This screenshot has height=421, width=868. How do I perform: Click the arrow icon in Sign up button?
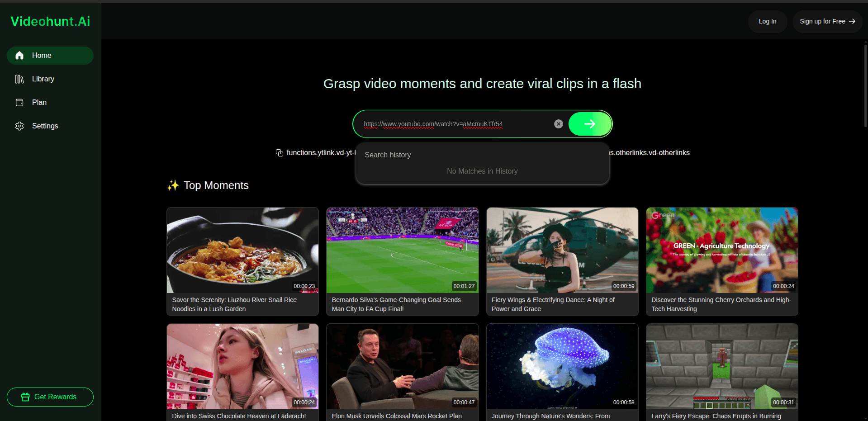852,21
